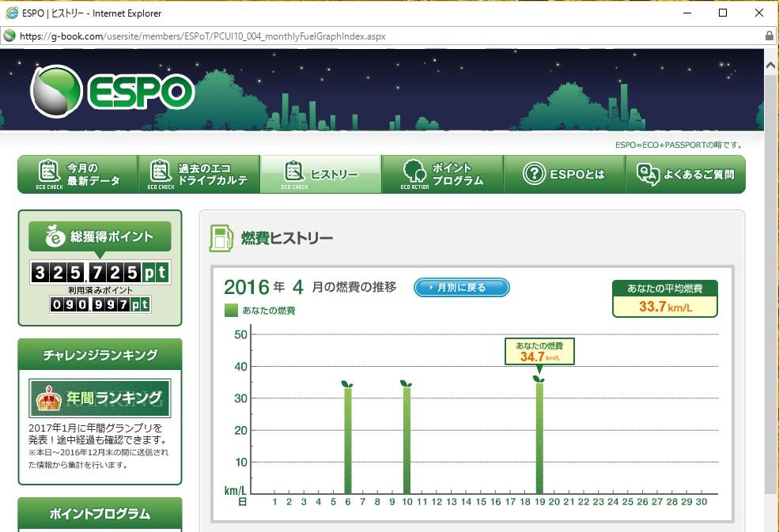Click the チャレンジランキング panel header
Screen dimensions: 779x532
click(x=100, y=355)
